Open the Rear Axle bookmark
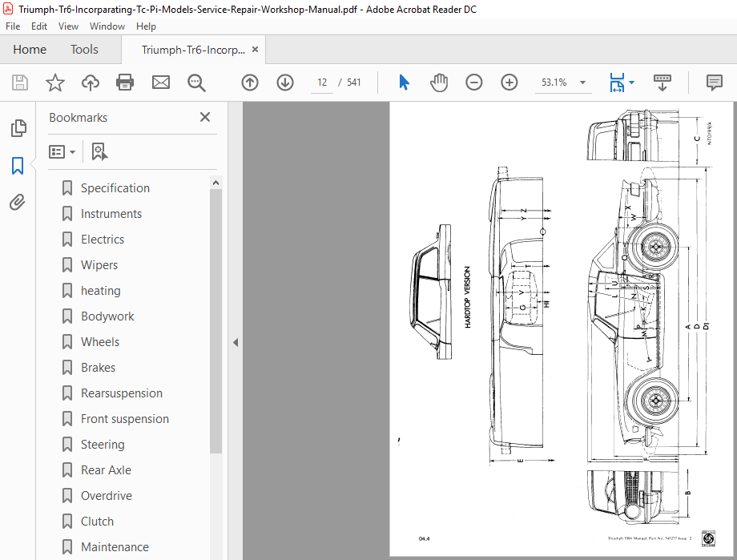The width and height of the screenshot is (737, 560). [107, 470]
